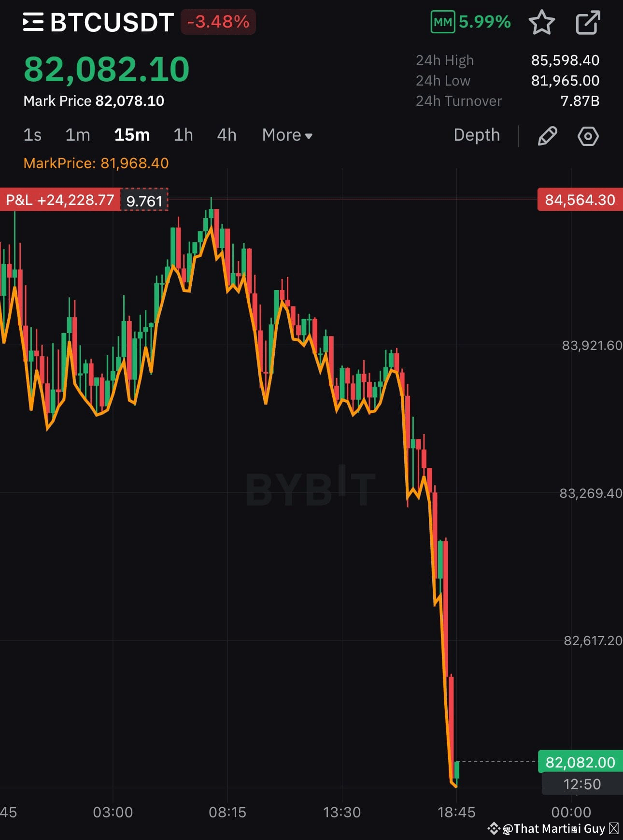Open the More timeframes dropdown
This screenshot has height=840, width=623.
coord(287,135)
